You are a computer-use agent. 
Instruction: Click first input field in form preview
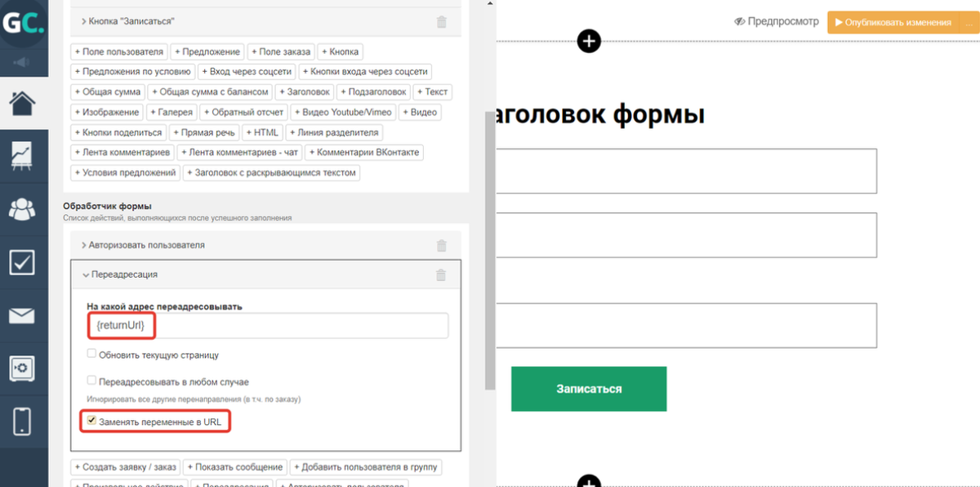pos(686,171)
